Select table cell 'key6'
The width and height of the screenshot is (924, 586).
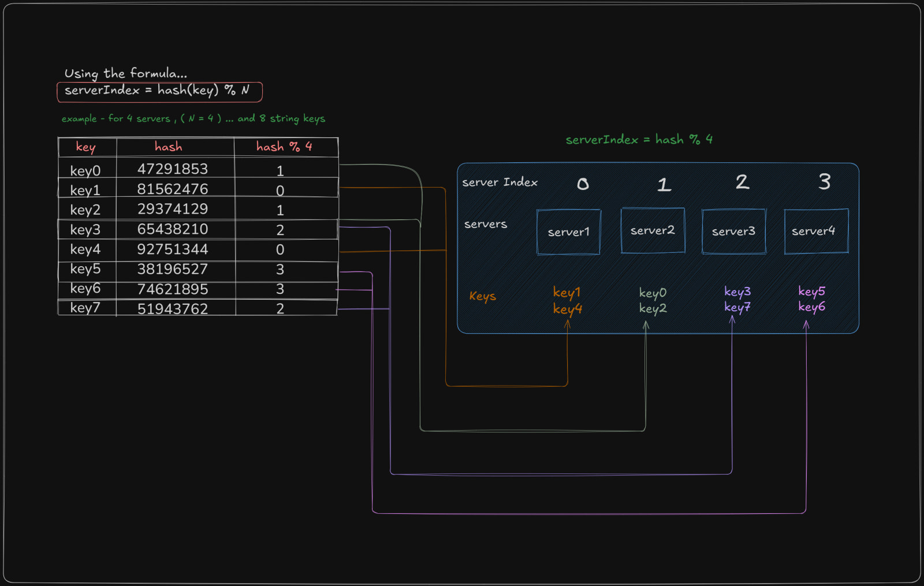click(x=85, y=288)
